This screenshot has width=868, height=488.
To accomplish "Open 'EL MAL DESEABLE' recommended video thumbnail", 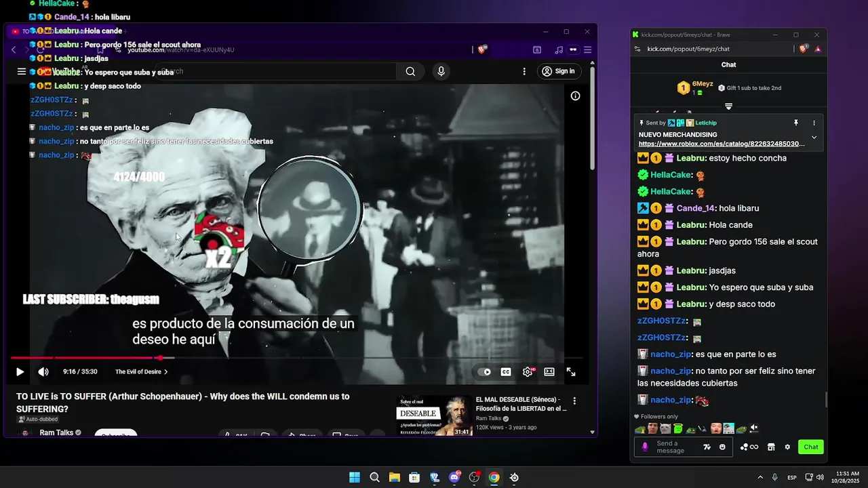I will [435, 415].
